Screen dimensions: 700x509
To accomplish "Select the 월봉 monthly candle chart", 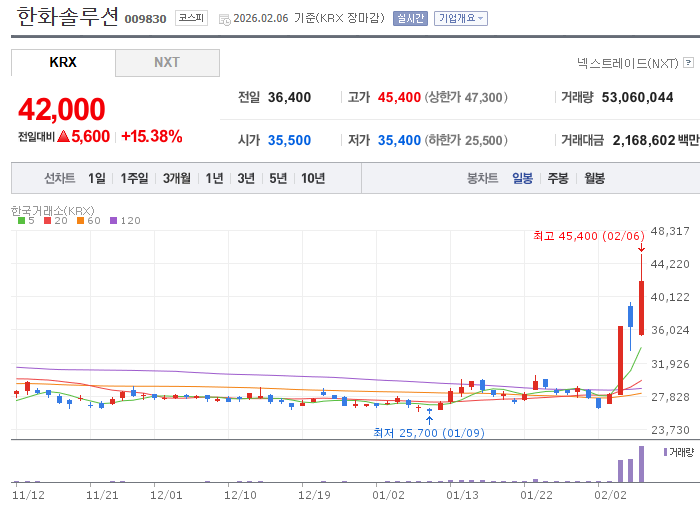I will [595, 179].
